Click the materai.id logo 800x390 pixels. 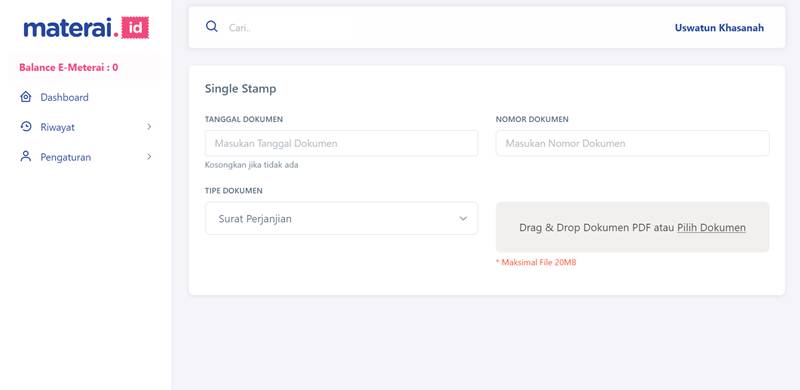click(86, 28)
